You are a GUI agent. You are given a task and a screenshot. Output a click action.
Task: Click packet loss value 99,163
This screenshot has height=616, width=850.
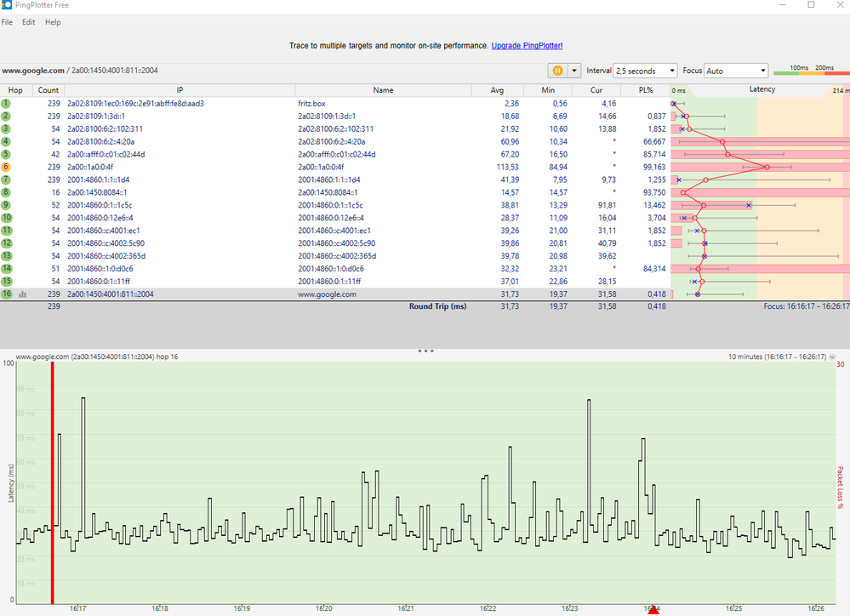click(654, 167)
